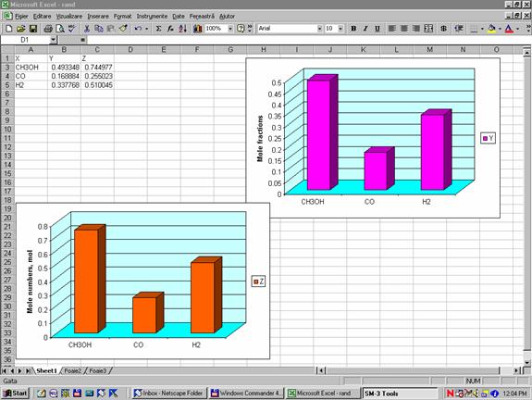Open the Zoom 100% dropdown
The image size is (532, 400).
[x=230, y=29]
